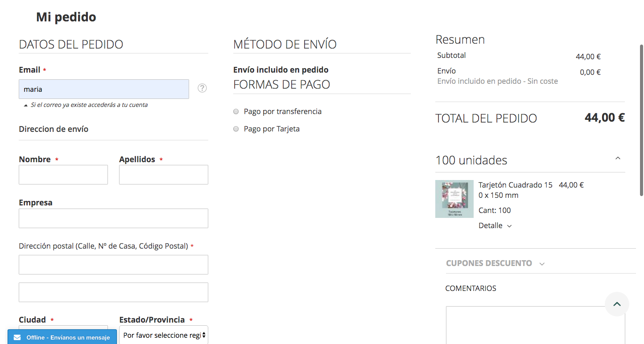Click the scroll-to-top arrow icon
Image resolution: width=644 pixels, height=344 pixels.
click(617, 304)
